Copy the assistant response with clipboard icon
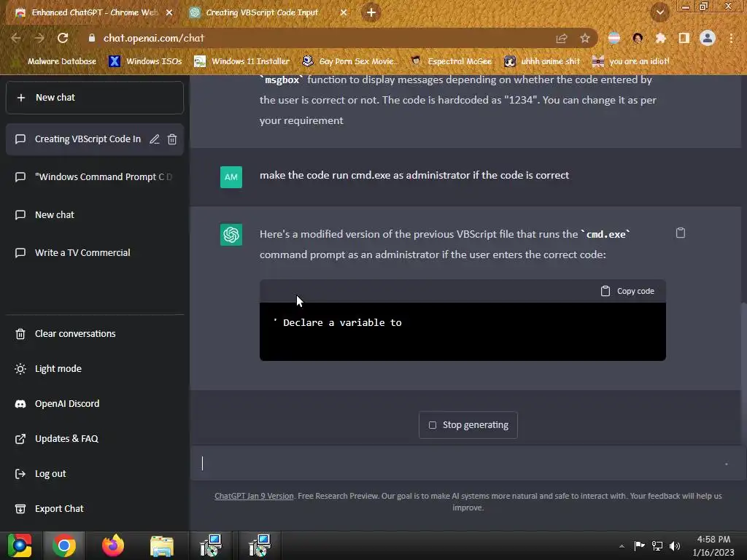This screenshot has height=560, width=747. (x=681, y=233)
